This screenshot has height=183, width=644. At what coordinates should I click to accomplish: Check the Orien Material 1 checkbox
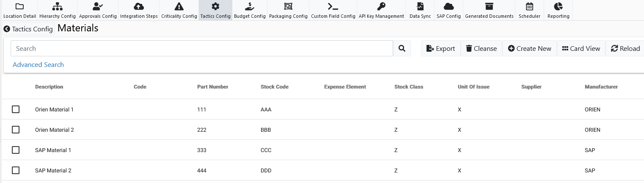16,109
